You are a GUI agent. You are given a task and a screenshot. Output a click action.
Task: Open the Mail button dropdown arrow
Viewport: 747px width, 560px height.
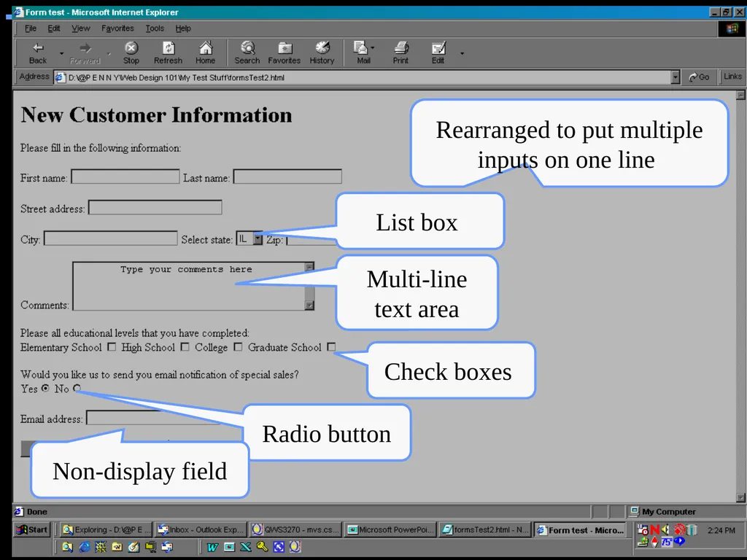[x=373, y=48]
